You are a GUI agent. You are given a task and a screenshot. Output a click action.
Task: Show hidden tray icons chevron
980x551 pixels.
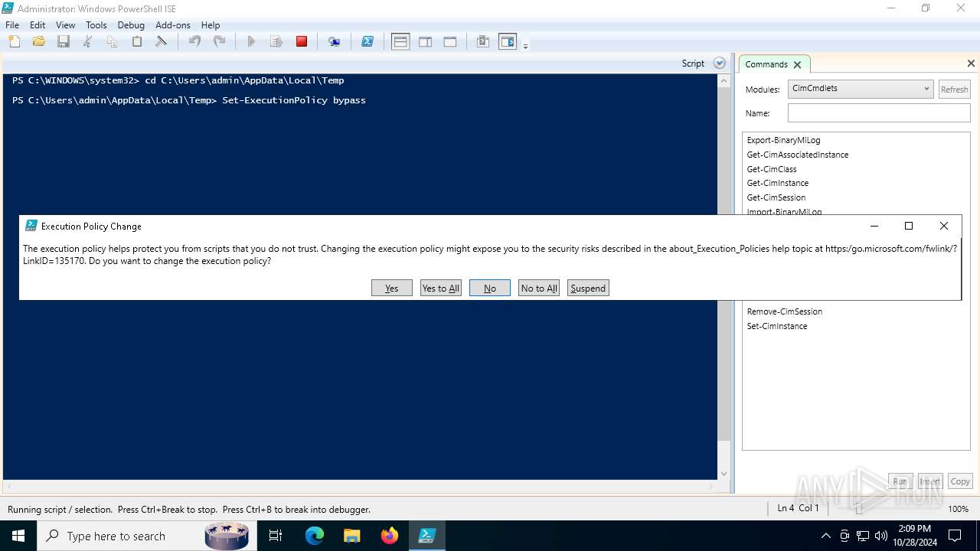(x=825, y=536)
